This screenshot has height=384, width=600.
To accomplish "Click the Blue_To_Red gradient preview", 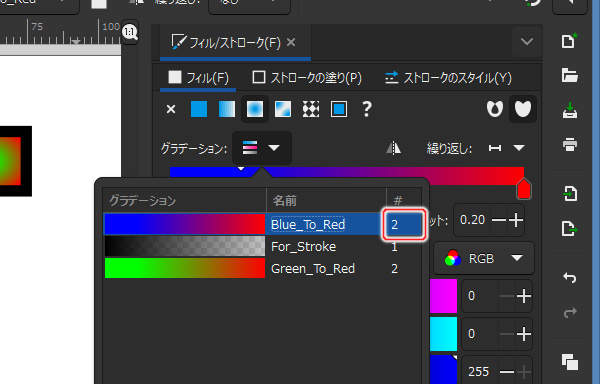I will click(x=184, y=224).
